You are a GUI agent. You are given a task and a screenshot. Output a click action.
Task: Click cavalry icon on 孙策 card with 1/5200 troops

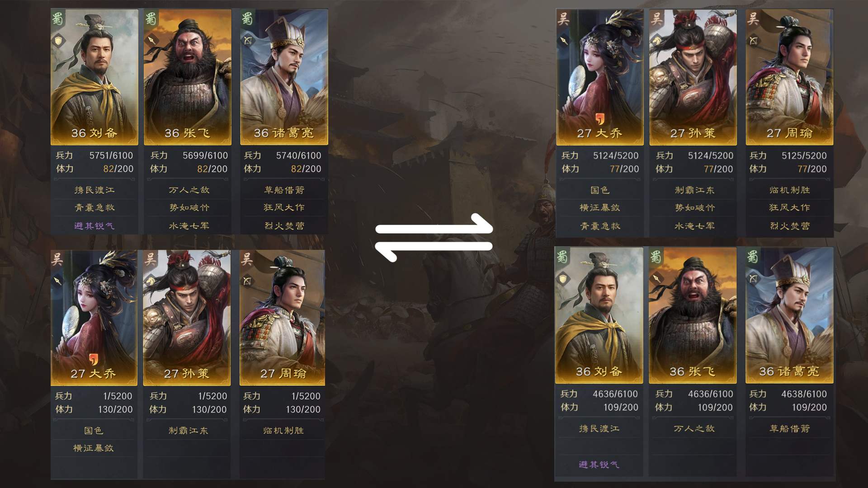151,281
